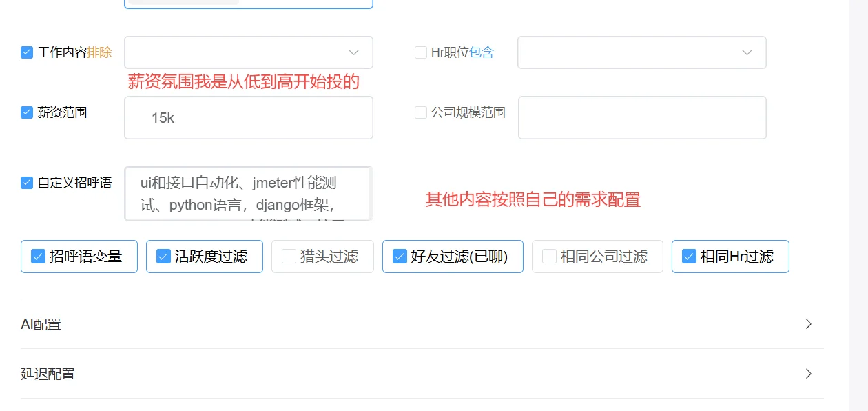
Task: Open the 工作内容排除 dropdown chevron
Action: (353, 52)
